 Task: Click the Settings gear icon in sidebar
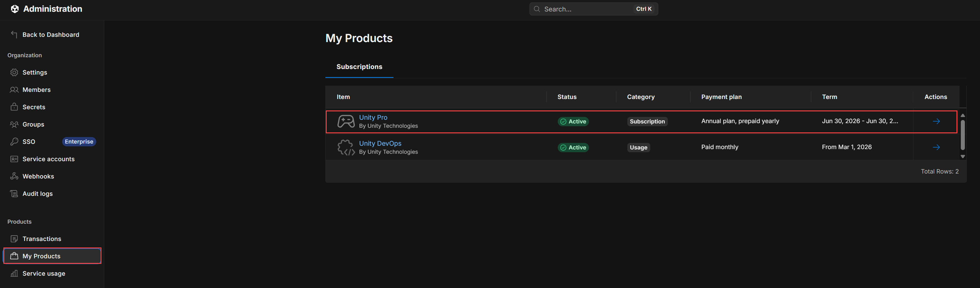coord(14,72)
